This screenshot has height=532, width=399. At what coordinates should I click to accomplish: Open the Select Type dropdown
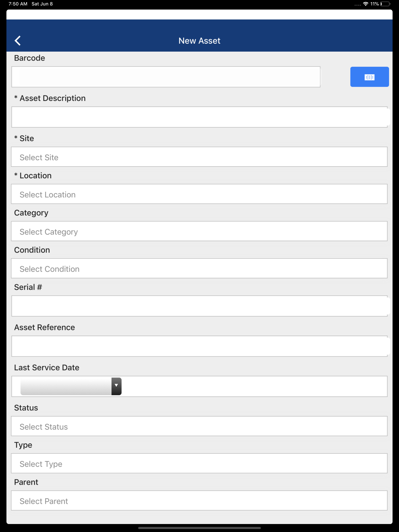pyautogui.click(x=199, y=463)
